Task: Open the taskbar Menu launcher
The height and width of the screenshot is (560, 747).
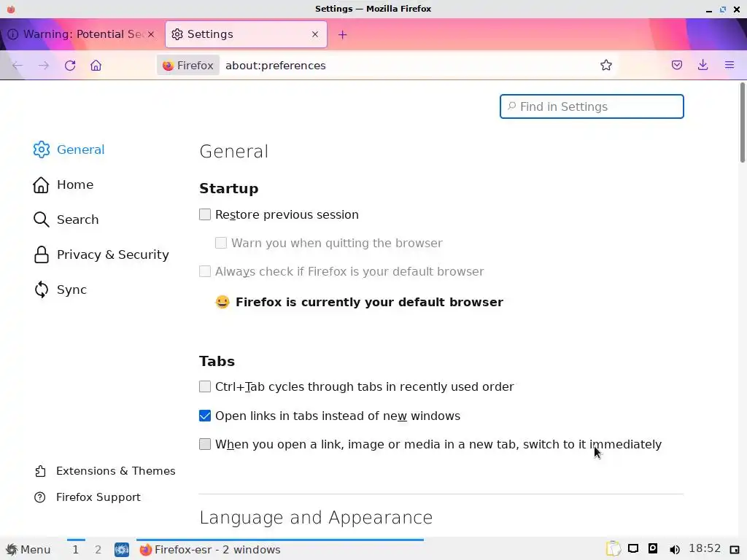Action: pyautogui.click(x=28, y=550)
